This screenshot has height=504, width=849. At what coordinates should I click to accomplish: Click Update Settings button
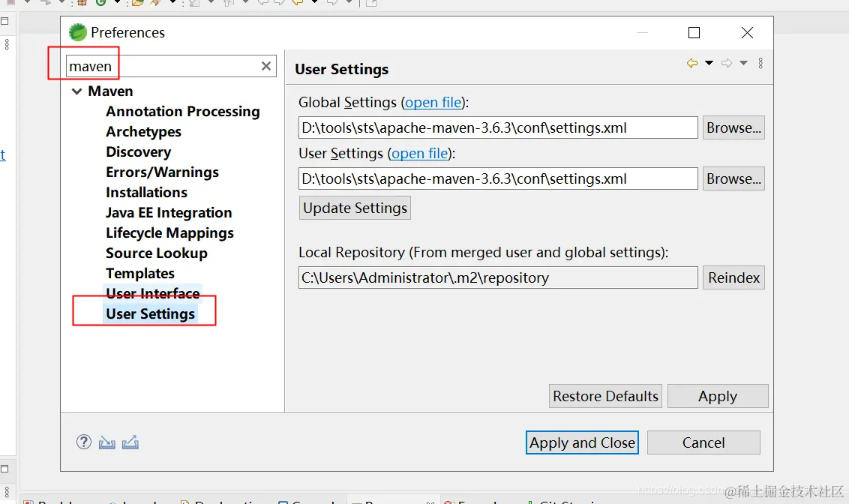pyautogui.click(x=355, y=208)
